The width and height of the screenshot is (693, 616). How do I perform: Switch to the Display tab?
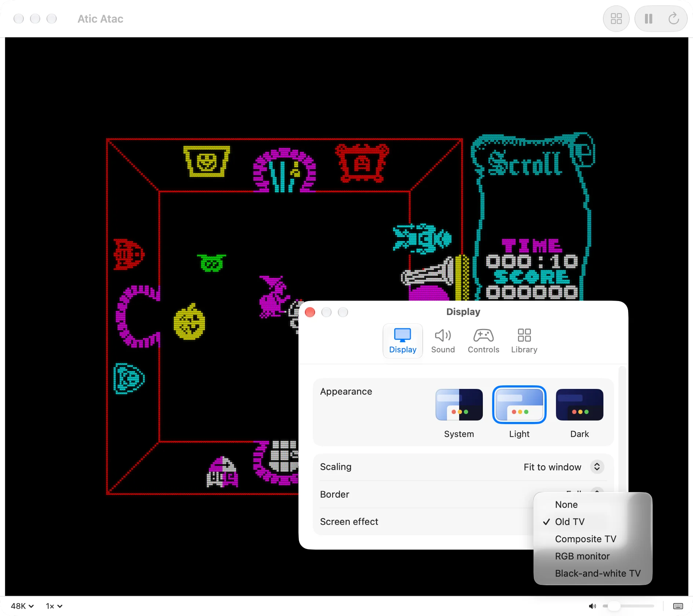[x=403, y=341]
